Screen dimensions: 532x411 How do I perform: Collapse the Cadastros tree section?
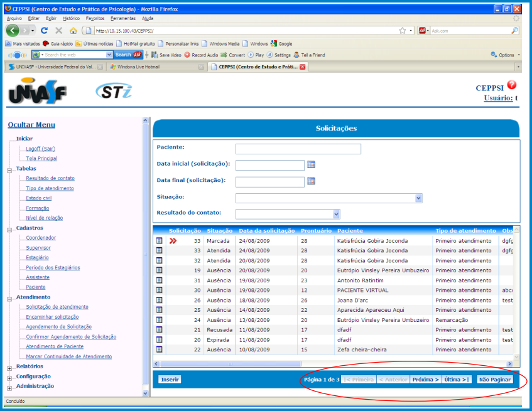pos(9,230)
